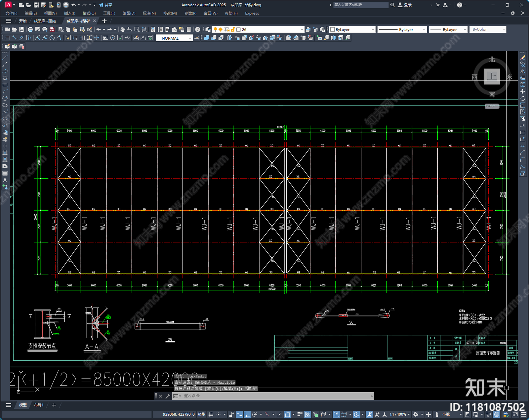The image size is (529, 420).
Task: Click the Arc Length dimension tool
Action: (22, 38)
